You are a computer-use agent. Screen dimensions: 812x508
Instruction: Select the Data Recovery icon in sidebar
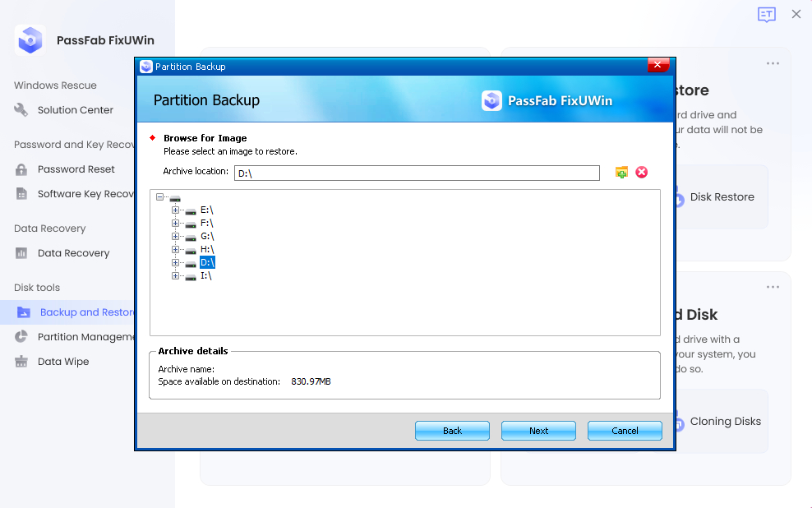click(x=20, y=252)
